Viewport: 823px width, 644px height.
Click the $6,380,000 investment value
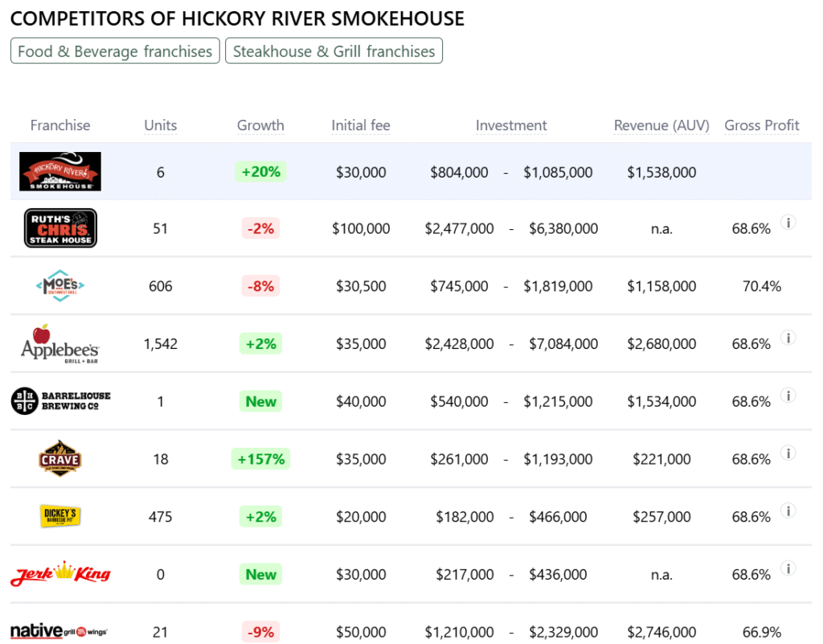(x=563, y=228)
